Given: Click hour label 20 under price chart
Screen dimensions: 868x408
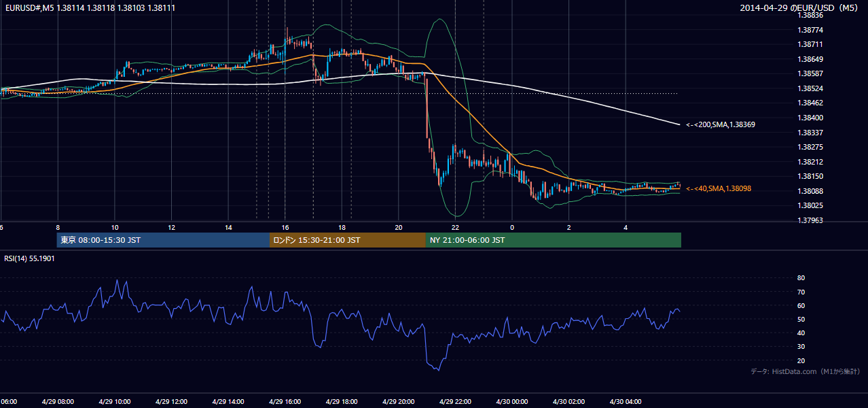Looking at the screenshot, I should (x=399, y=227).
